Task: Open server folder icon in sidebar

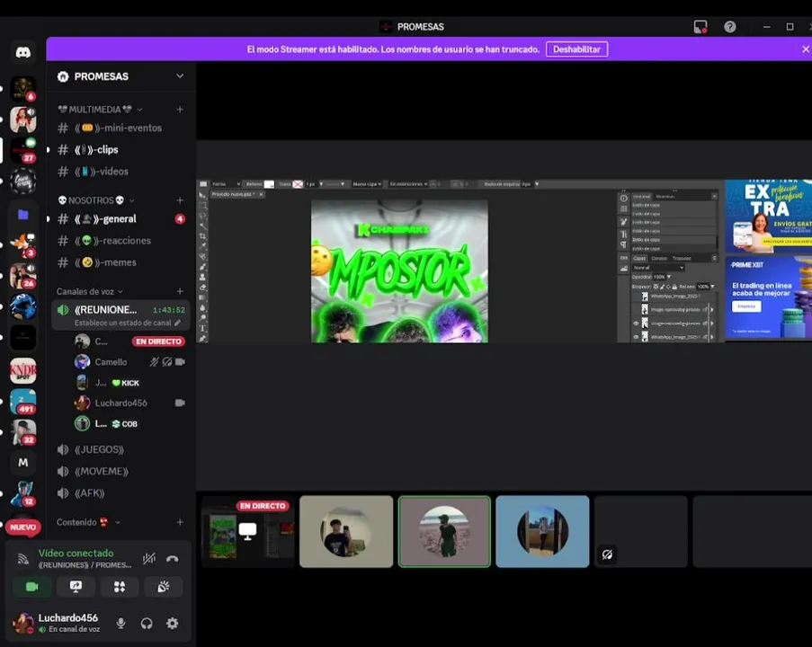Action: pos(22,214)
